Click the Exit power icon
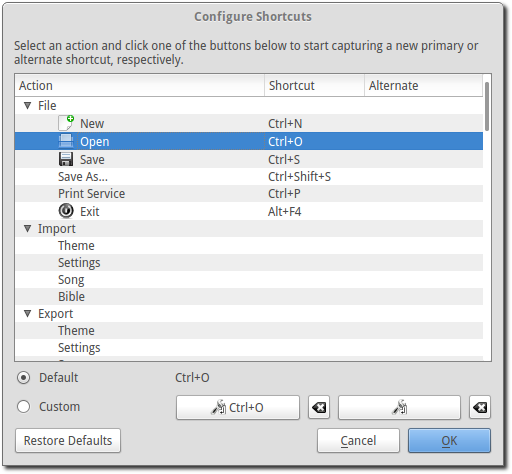Image resolution: width=512 pixels, height=474 pixels. pyautogui.click(x=66, y=211)
